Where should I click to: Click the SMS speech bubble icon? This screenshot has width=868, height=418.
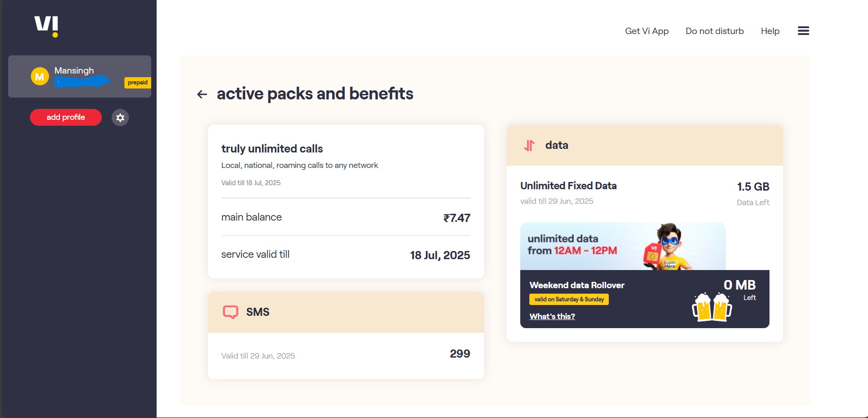pyautogui.click(x=231, y=312)
